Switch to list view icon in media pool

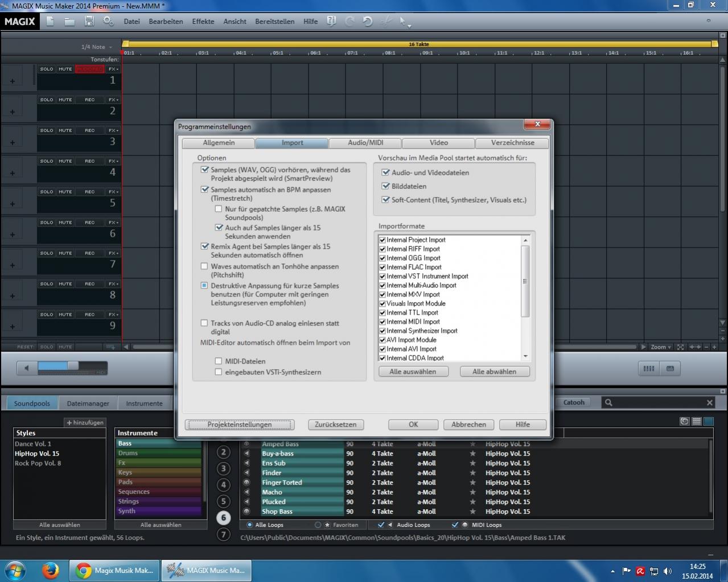(696, 422)
